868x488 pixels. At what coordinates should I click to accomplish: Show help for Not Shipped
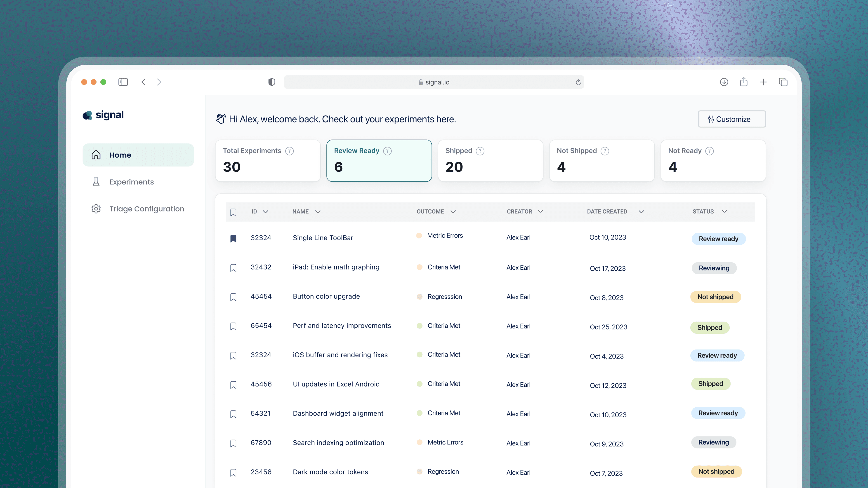tap(605, 151)
